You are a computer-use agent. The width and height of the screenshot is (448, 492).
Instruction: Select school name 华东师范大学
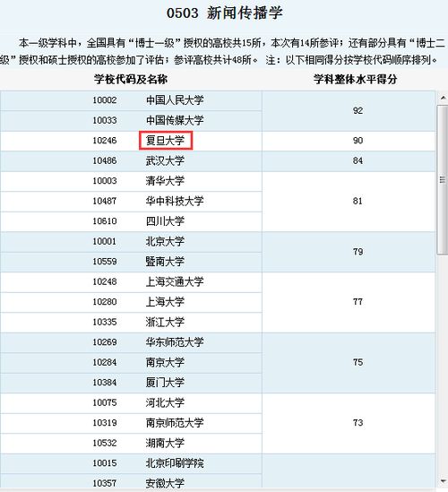(175, 342)
